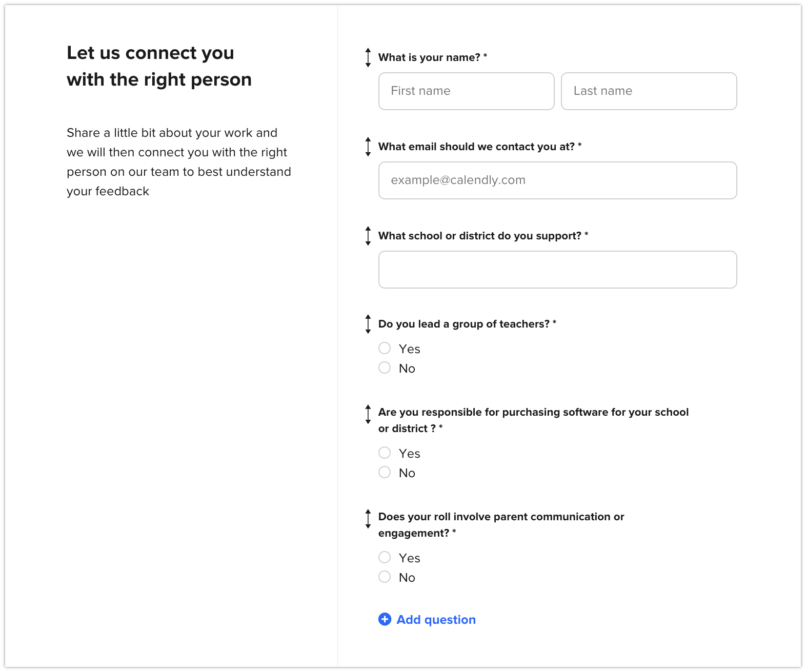The image size is (806, 672).
Task: Click the reorder arrow for the parent communication question
Action: tap(368, 519)
